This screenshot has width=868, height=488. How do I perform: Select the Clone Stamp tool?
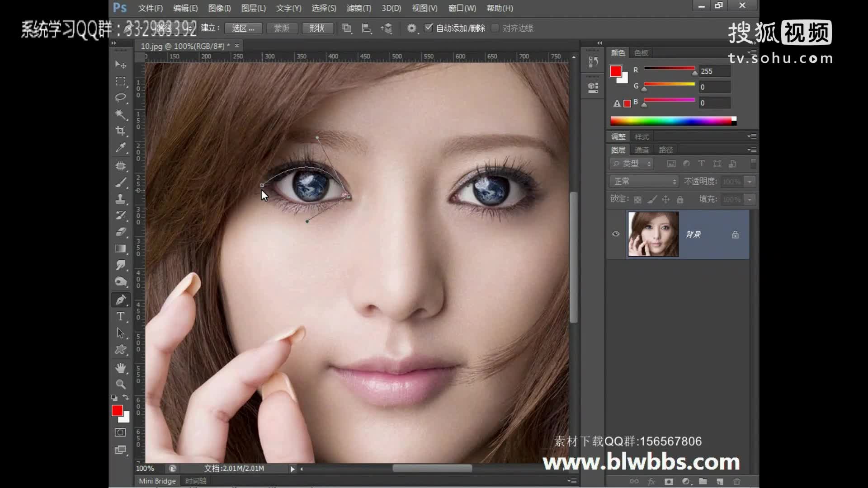pos(120,199)
